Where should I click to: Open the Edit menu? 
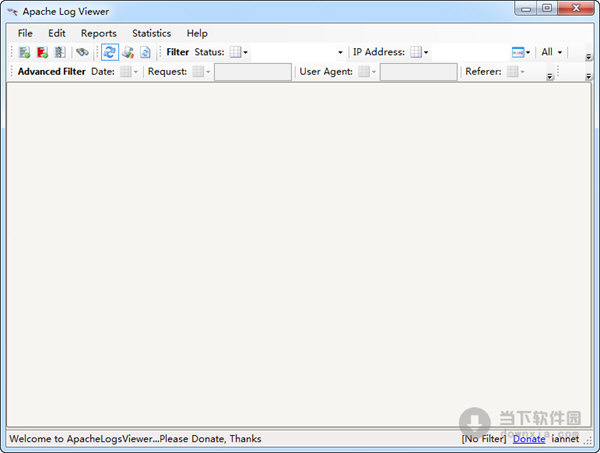point(57,33)
